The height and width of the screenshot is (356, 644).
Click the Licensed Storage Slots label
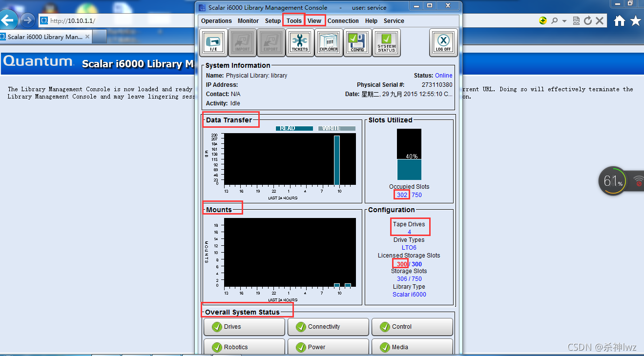point(409,256)
